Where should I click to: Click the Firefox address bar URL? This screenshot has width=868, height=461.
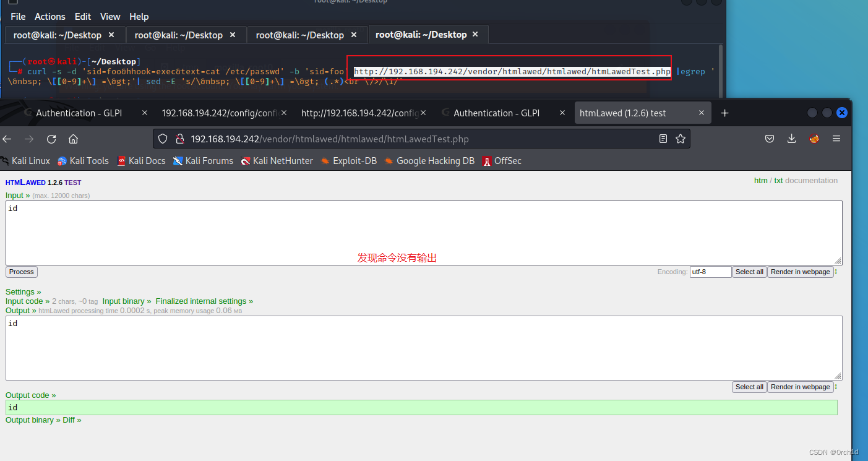(x=330, y=139)
